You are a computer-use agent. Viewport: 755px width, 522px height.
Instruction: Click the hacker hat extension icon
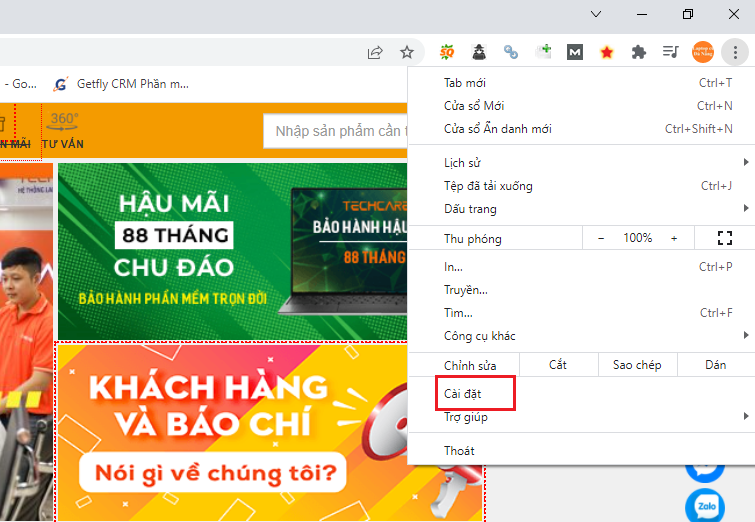coord(479,52)
